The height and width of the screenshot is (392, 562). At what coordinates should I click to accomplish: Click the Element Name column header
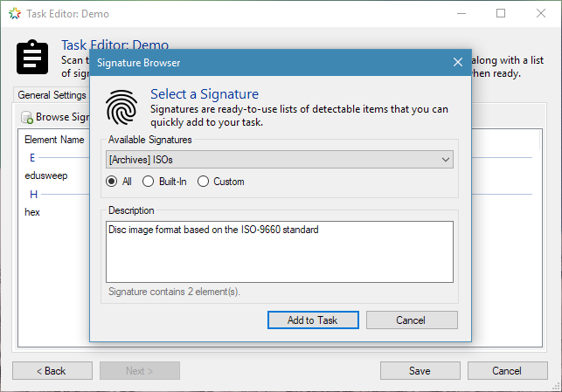click(54, 140)
